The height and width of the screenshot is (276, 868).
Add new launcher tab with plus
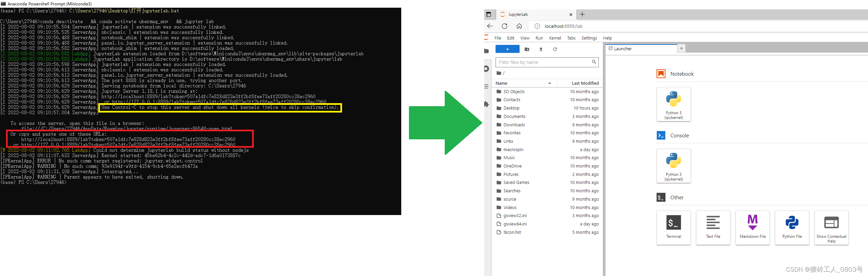(681, 49)
